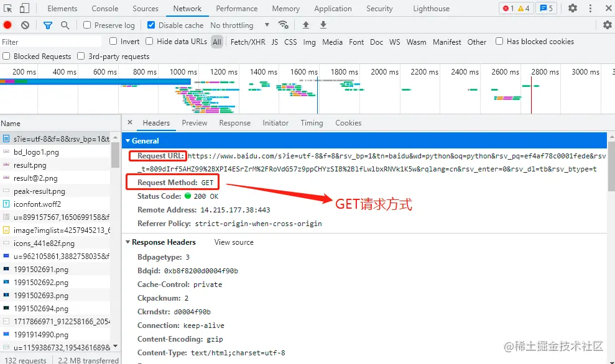The height and width of the screenshot is (364, 615).
Task: Open the Initiator tab
Action: tap(275, 122)
